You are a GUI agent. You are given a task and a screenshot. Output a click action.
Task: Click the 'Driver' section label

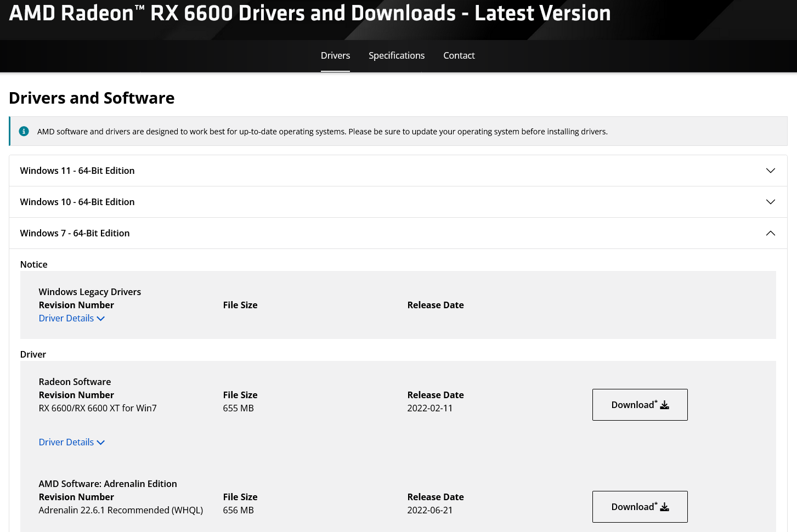pyautogui.click(x=33, y=354)
